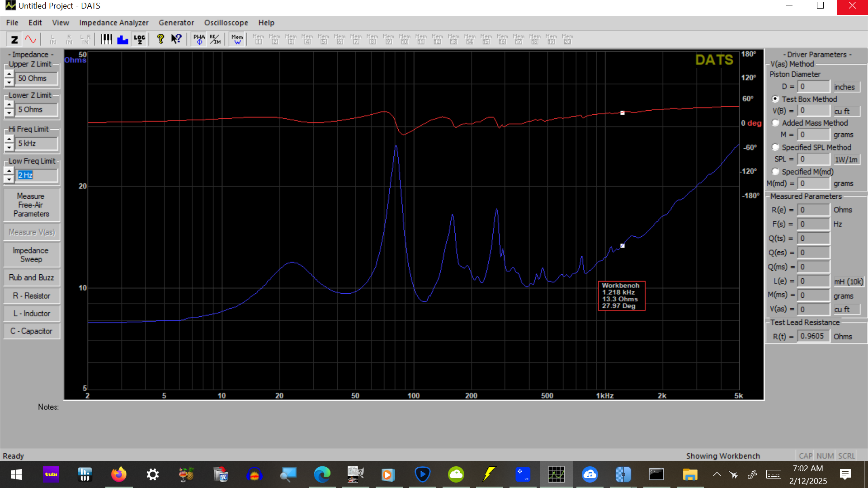
Task: Increase the Upper Z Limit with up arrow
Action: pyautogui.click(x=9, y=74)
